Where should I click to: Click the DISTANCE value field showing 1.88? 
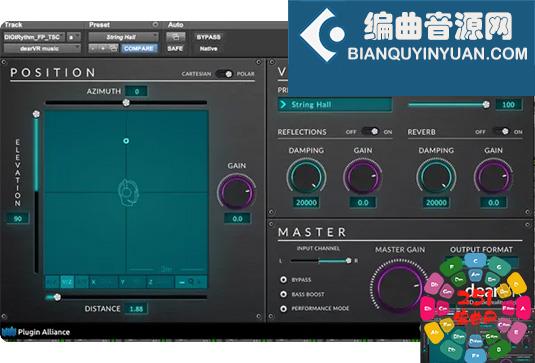tap(136, 309)
